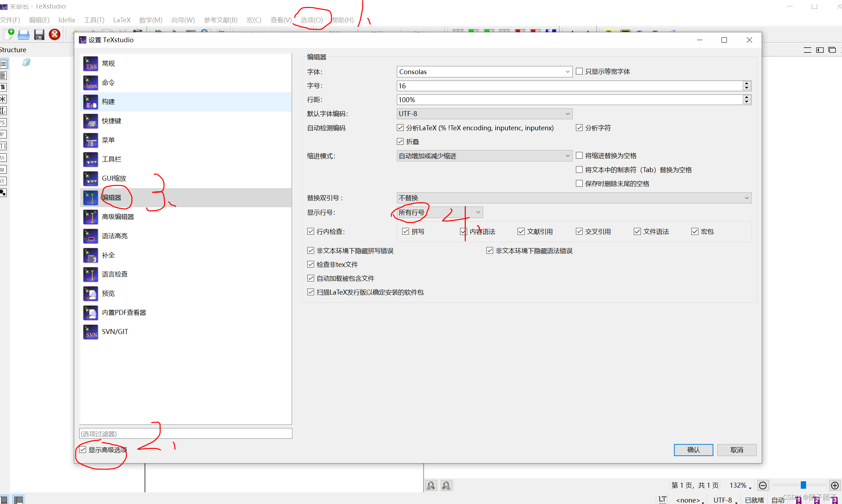This screenshot has width=842, height=504.
Task: Click the Open file toolbar icon
Action: tap(23, 35)
